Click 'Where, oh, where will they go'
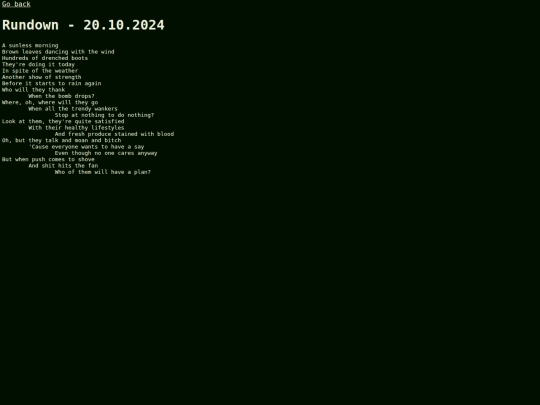The image size is (540, 405). 50,102
